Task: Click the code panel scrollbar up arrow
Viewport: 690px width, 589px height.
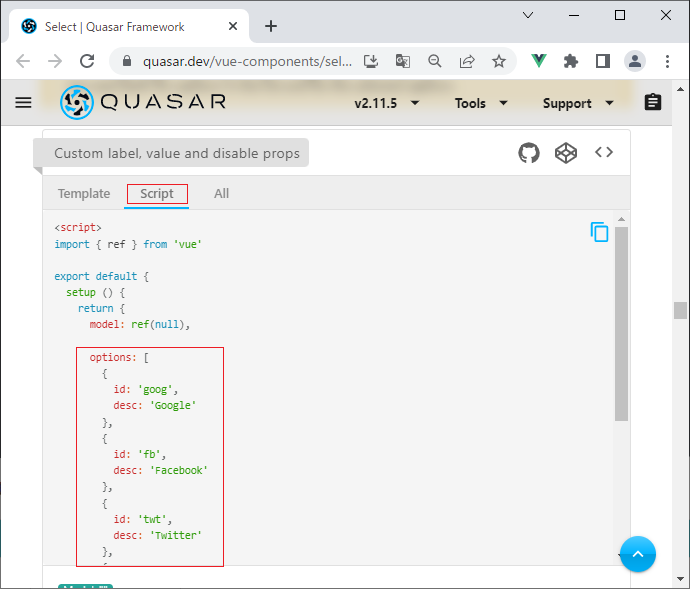Action: (621, 219)
